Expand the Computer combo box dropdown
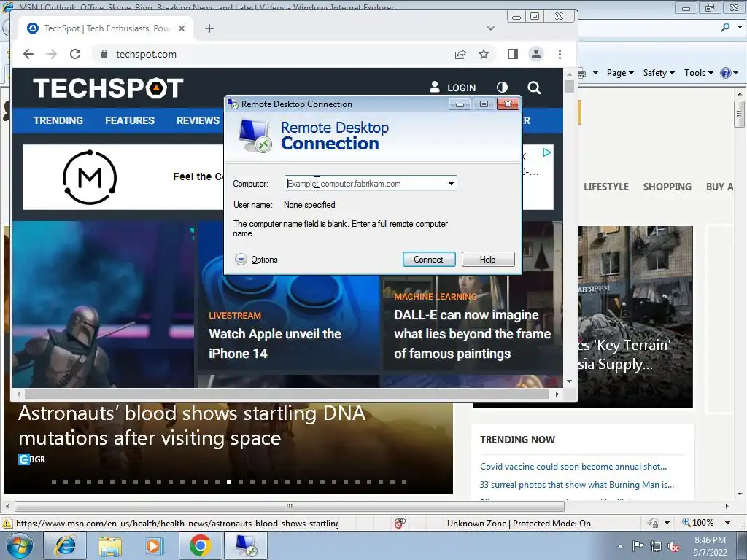This screenshot has height=560, width=747. click(451, 184)
